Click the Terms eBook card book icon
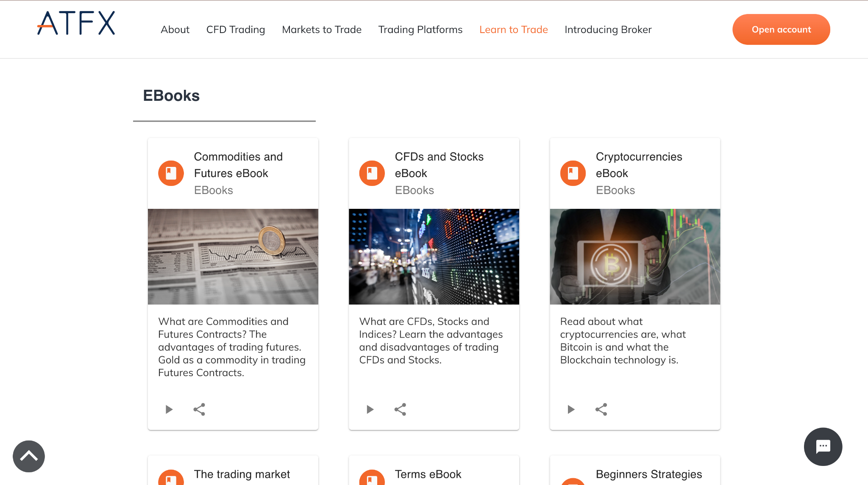Screen dimensions: 868x485 372,477
